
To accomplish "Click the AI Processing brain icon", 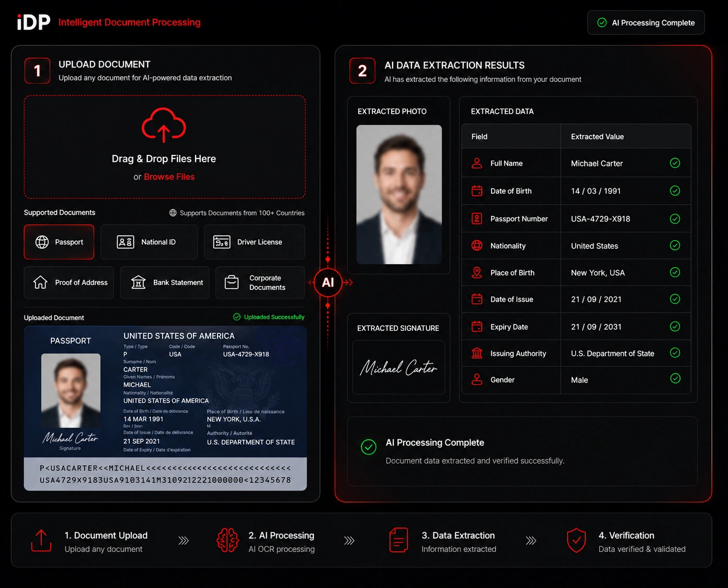I will 228,540.
